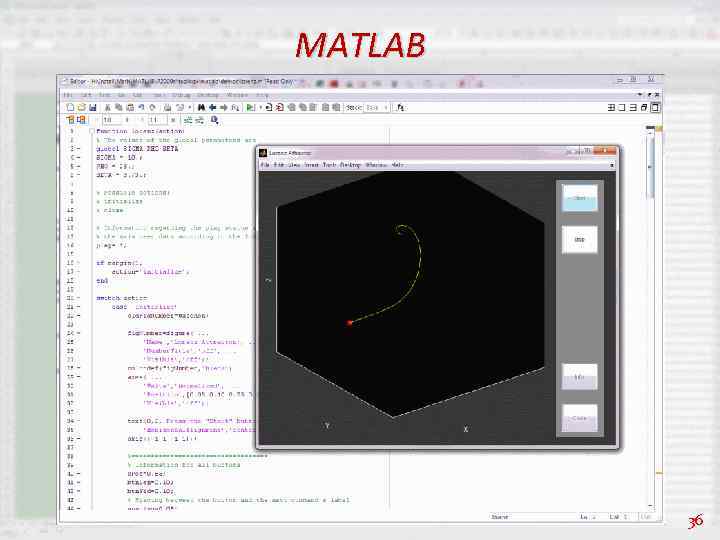Image resolution: width=720 pixels, height=540 pixels.
Task: Redo edit in Editor toolbar
Action: tap(152, 107)
